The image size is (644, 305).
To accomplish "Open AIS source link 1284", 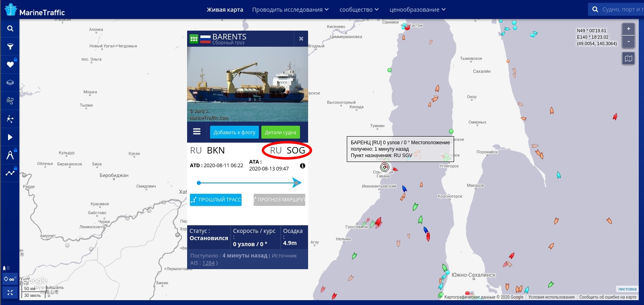I will point(208,263).
